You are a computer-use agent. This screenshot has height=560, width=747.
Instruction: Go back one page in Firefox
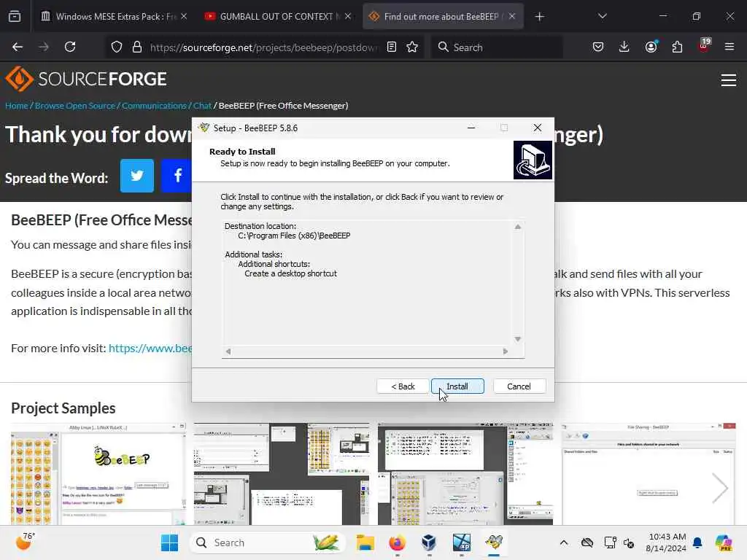(x=18, y=47)
